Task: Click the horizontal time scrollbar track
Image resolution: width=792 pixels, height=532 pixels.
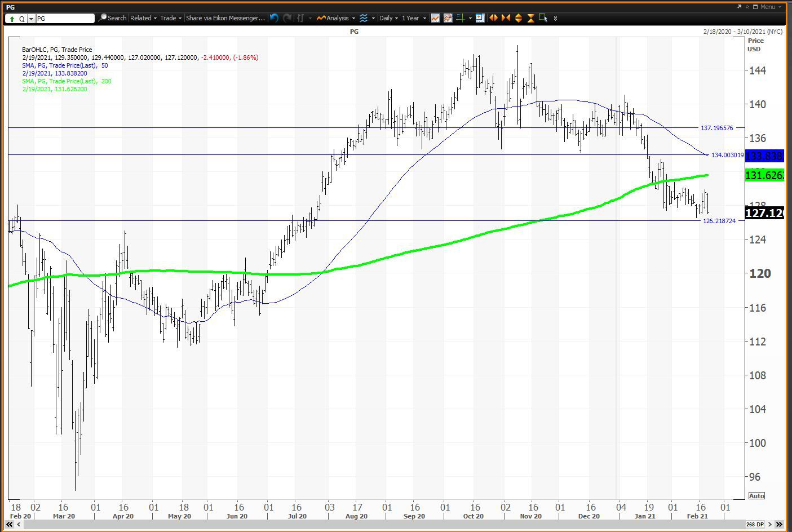Action: pos(378,525)
